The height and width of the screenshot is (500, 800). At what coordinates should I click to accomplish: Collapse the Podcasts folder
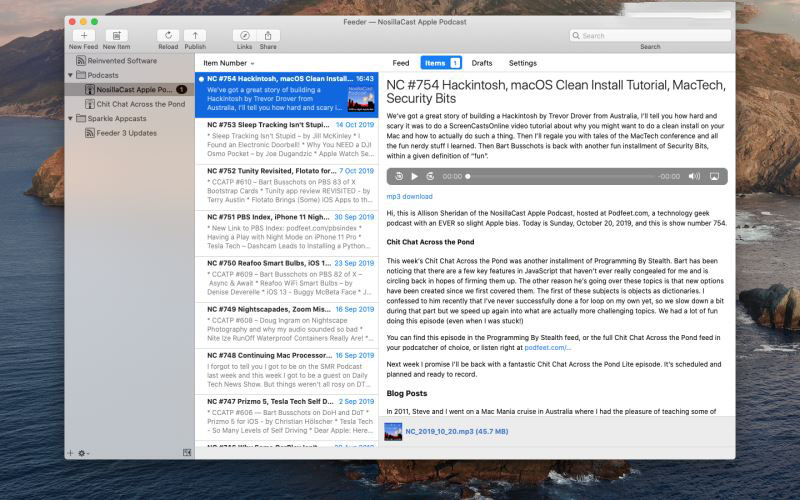coord(70,75)
